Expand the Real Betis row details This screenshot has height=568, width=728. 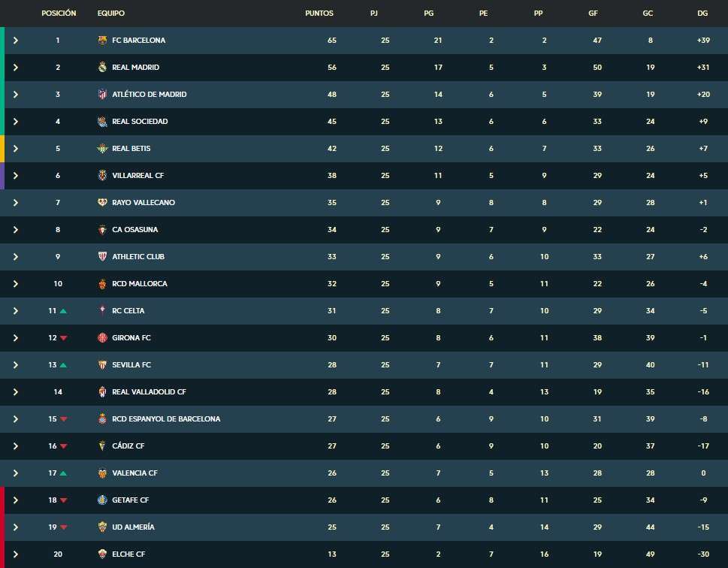point(15,148)
